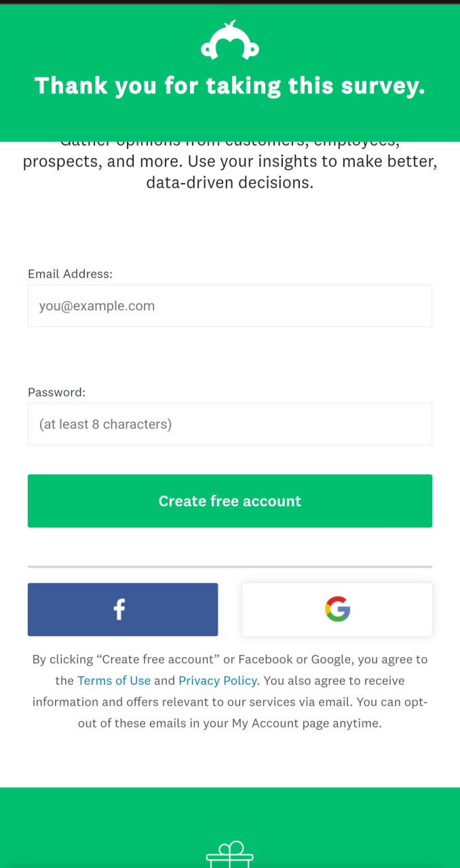
Task: Sign up with the Google icon button
Action: tap(337, 610)
